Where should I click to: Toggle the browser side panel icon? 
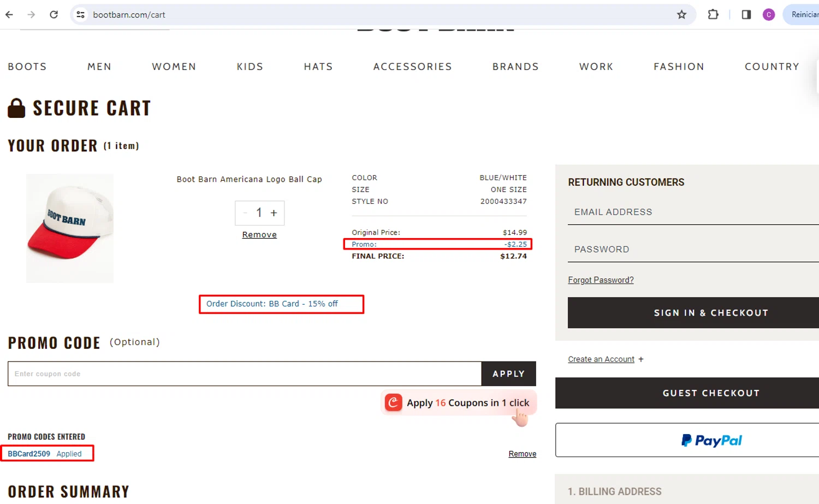pos(746,15)
